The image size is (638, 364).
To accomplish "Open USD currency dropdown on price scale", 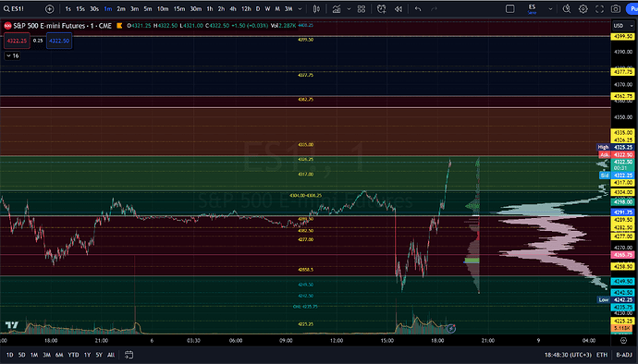I will click(x=623, y=26).
